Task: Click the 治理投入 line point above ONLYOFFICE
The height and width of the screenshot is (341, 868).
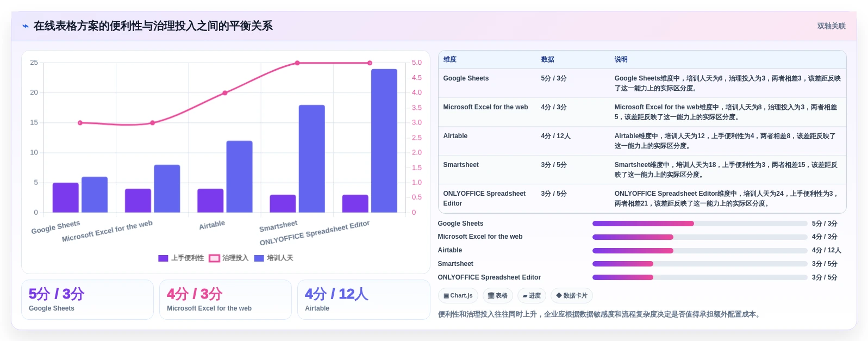Action: [x=370, y=63]
